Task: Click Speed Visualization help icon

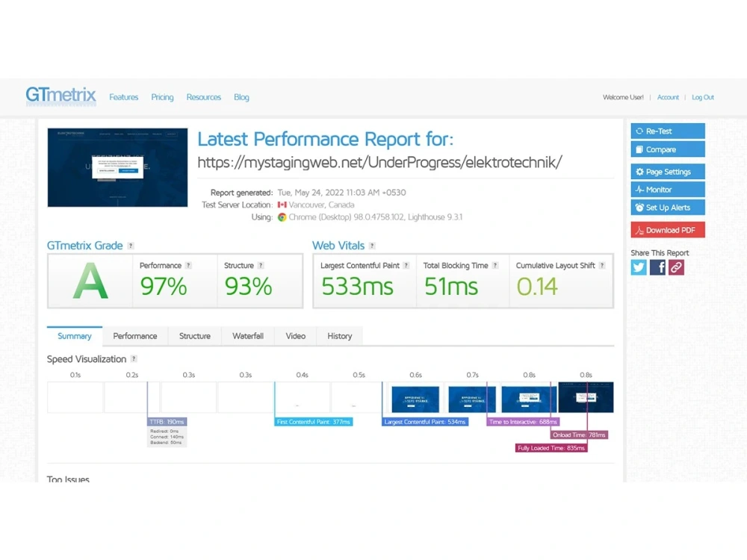Action: point(134,358)
